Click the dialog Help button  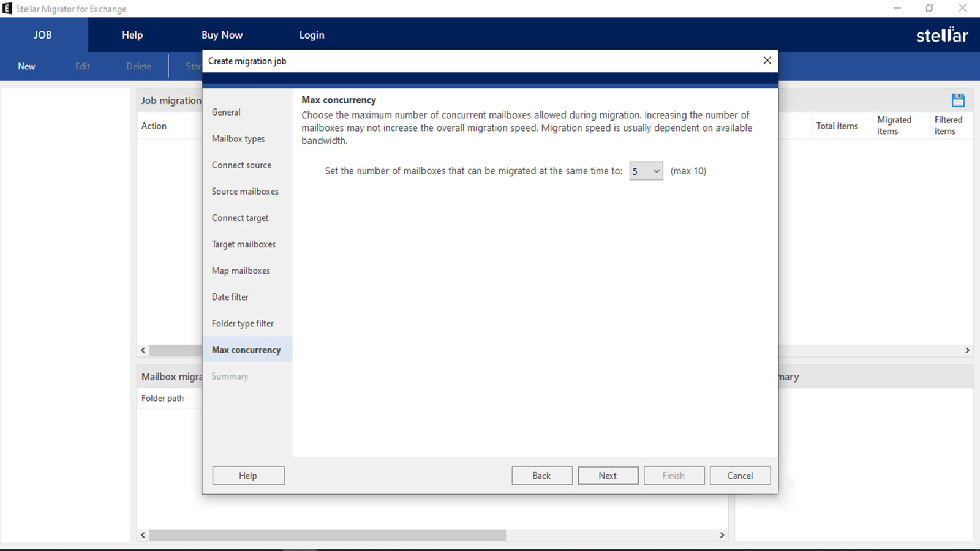pos(248,476)
